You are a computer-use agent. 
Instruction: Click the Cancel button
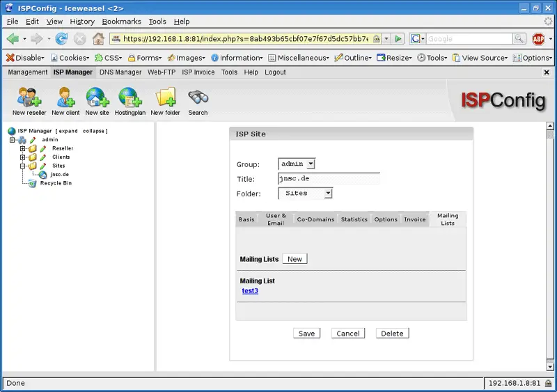tap(348, 334)
